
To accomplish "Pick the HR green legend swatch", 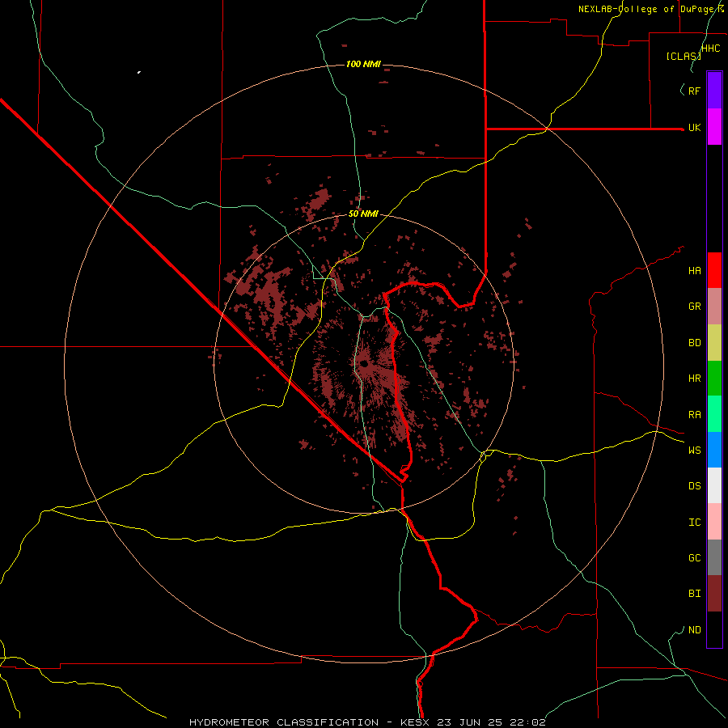I will coord(714,379).
